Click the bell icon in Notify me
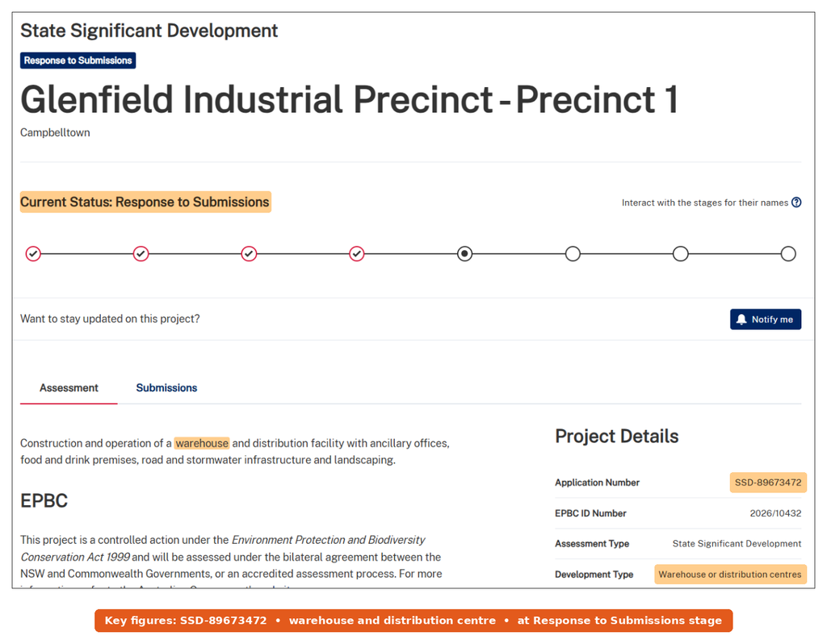This screenshot has width=827, height=644. click(741, 320)
